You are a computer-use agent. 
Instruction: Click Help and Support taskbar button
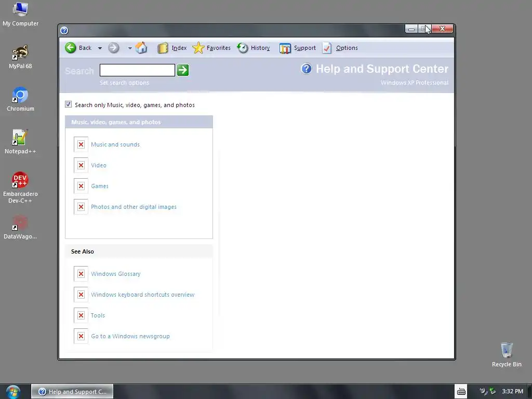coord(72,392)
